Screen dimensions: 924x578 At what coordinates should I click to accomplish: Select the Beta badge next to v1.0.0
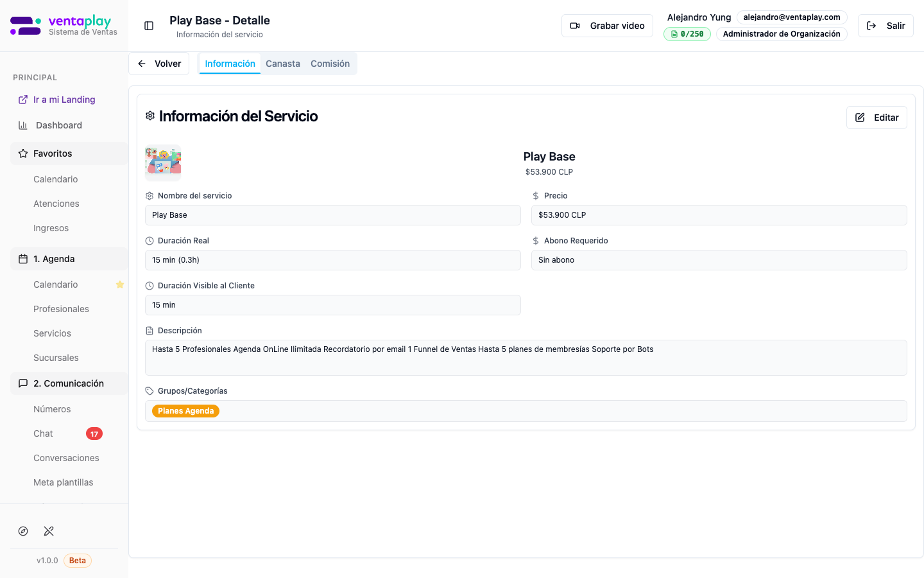(77, 560)
